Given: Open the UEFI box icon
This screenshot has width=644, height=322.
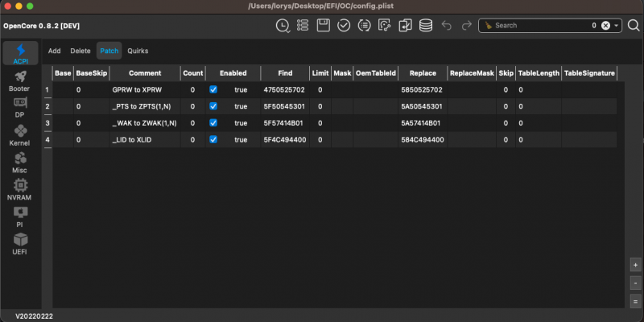Looking at the screenshot, I should click(21, 239).
